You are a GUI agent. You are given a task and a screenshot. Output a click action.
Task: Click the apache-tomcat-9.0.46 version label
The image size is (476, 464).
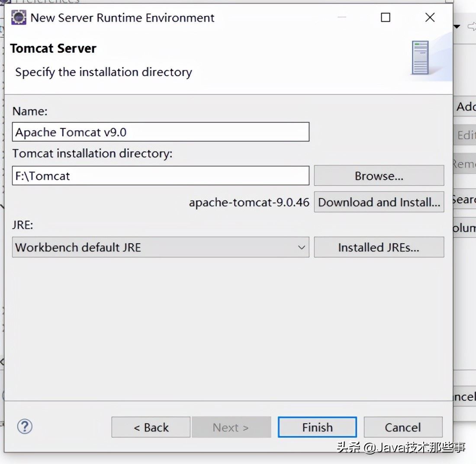pos(249,202)
